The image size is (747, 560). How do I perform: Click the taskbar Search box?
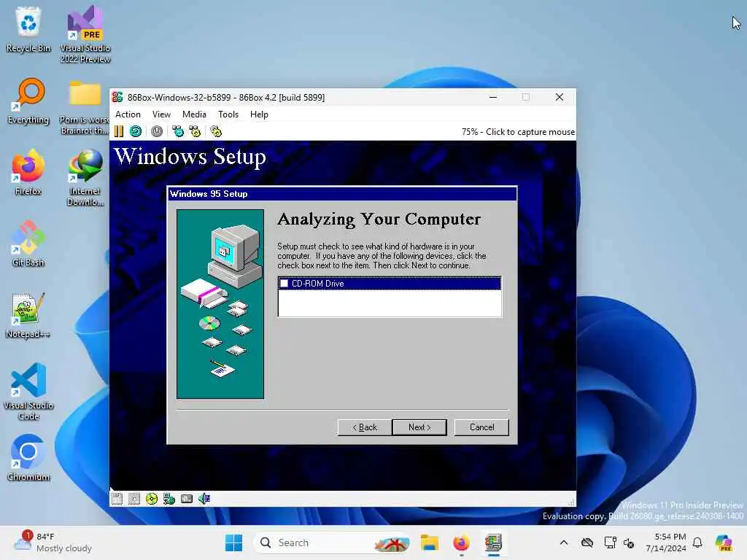coord(332,542)
